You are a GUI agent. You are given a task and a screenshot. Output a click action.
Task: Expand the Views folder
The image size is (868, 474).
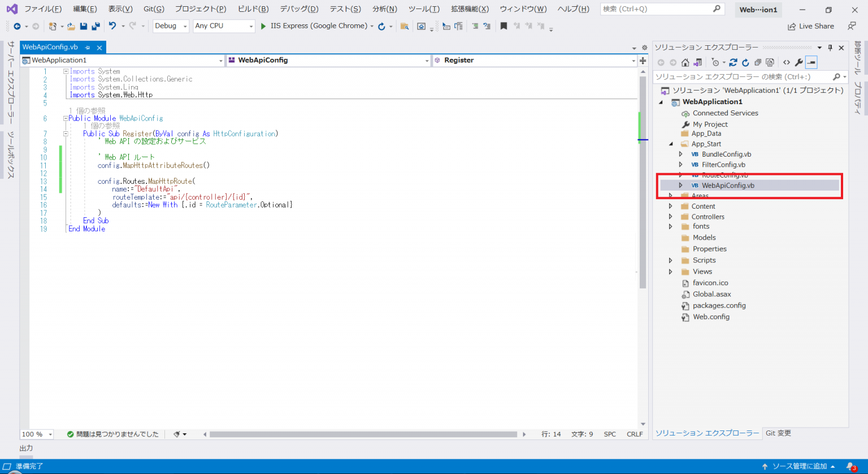(x=671, y=271)
